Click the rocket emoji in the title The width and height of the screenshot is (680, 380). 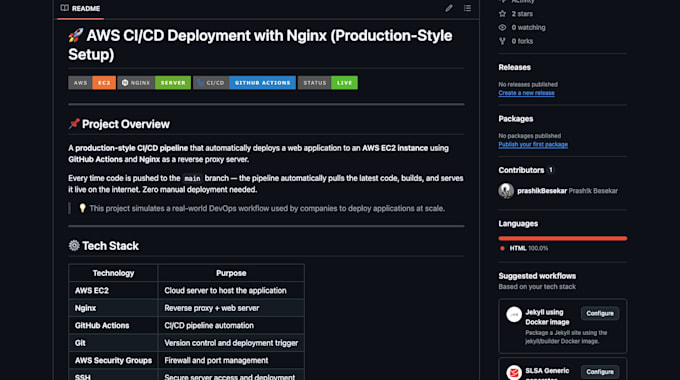pyautogui.click(x=75, y=36)
